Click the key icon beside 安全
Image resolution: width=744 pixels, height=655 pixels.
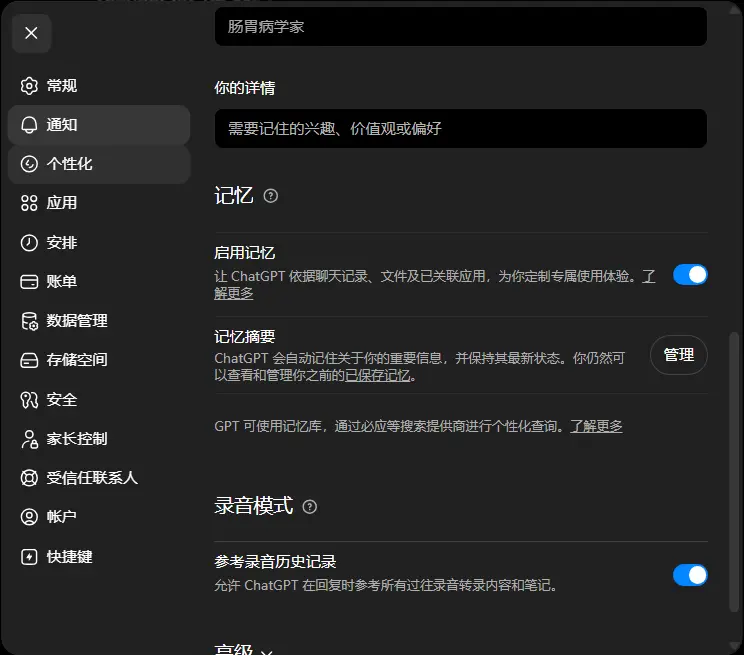coord(29,400)
